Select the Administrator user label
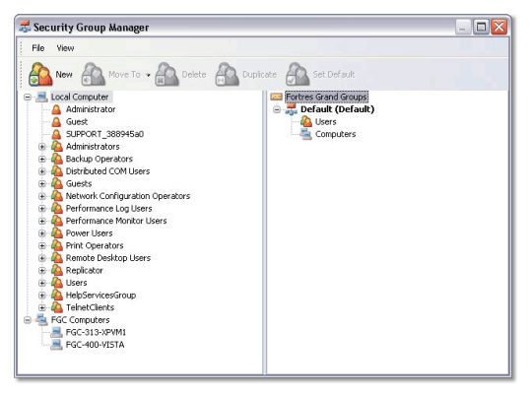Image resolution: width=532 pixels, height=398 pixels. (91, 109)
